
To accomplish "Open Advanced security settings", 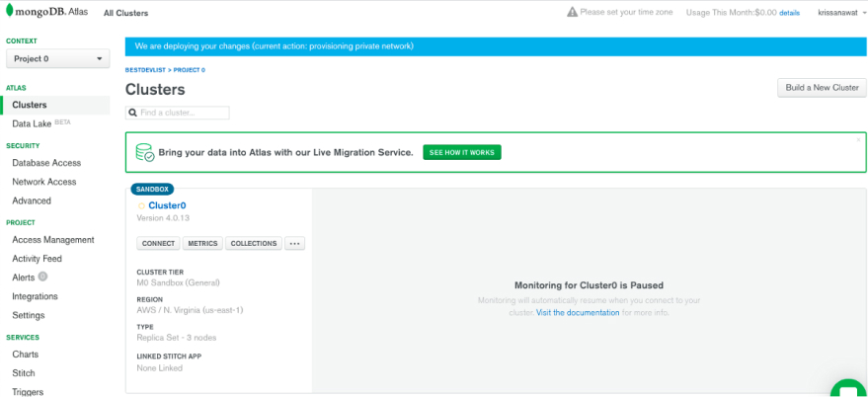I will (x=32, y=200).
